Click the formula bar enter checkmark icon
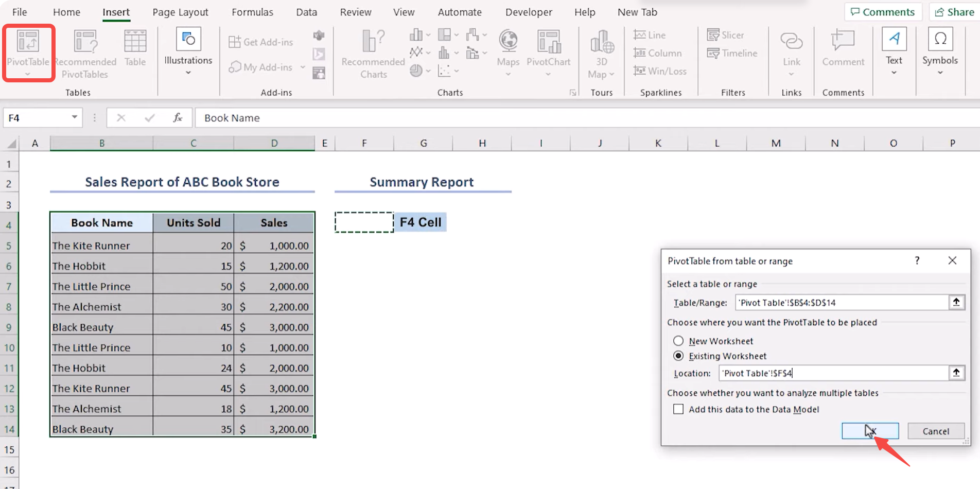Image resolution: width=980 pixels, height=489 pixels. coord(150,118)
